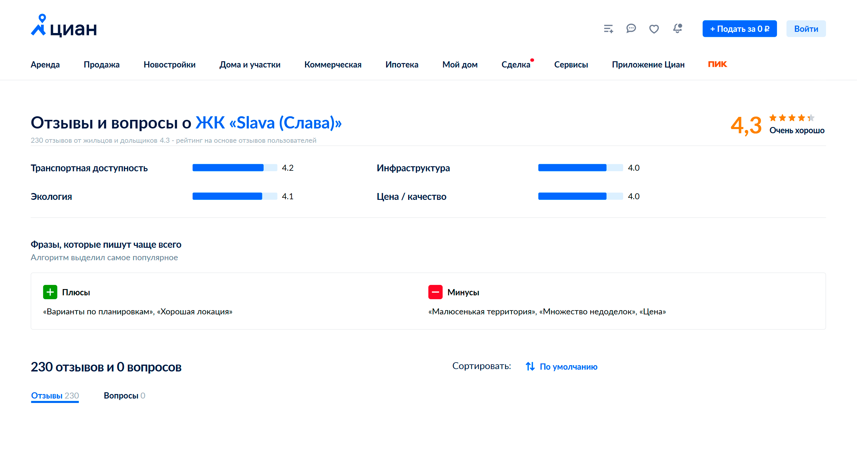This screenshot has height=469, width=868.
Task: Click the Транспортная доступность label
Action: (89, 168)
